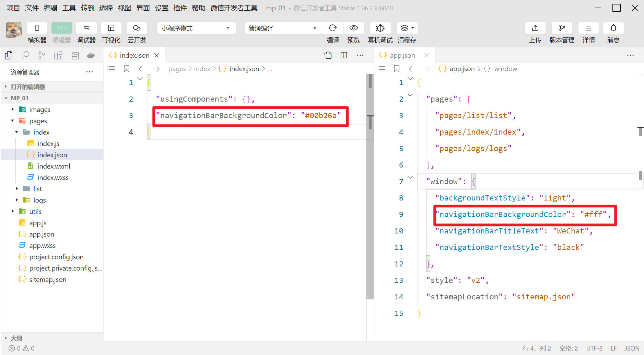Open the version management branch icon
This screenshot has width=644, height=355.
562,28
